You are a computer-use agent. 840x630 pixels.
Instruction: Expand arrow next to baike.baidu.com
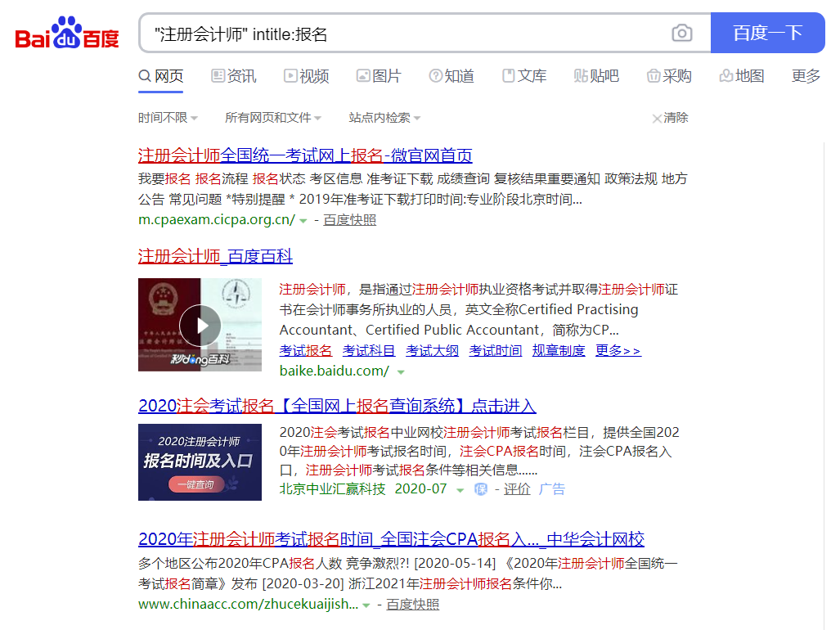point(401,371)
